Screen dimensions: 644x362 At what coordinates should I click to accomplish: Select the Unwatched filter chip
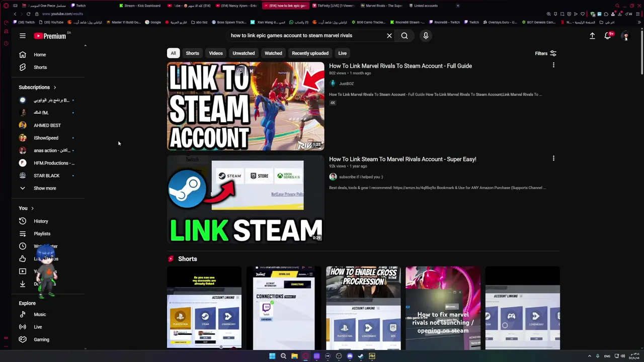pos(244,53)
